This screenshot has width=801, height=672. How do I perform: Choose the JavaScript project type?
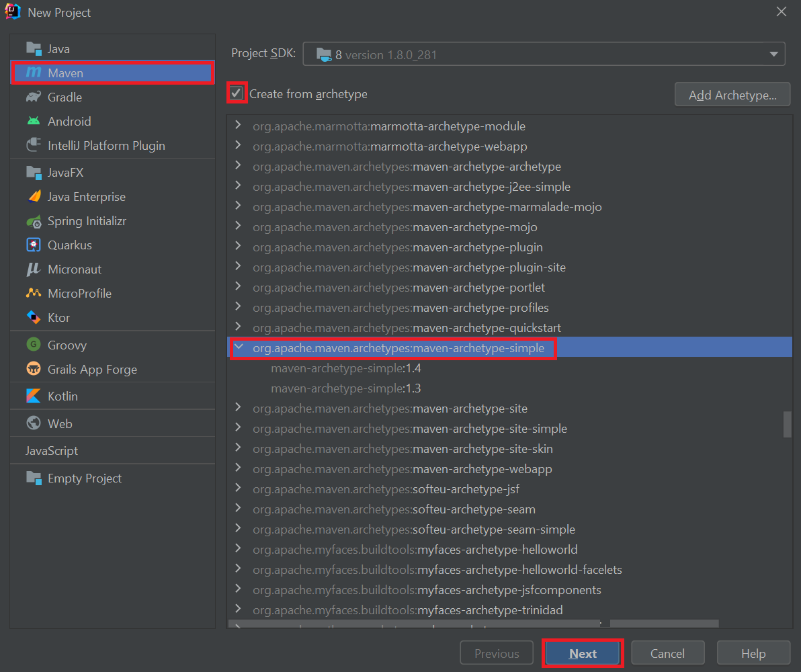tap(112, 451)
